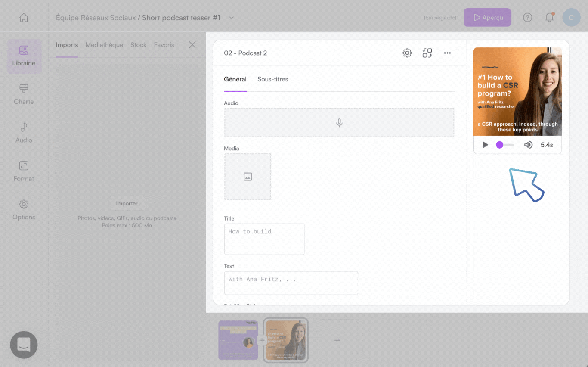Open the Librairie sidebar panel

(x=24, y=56)
